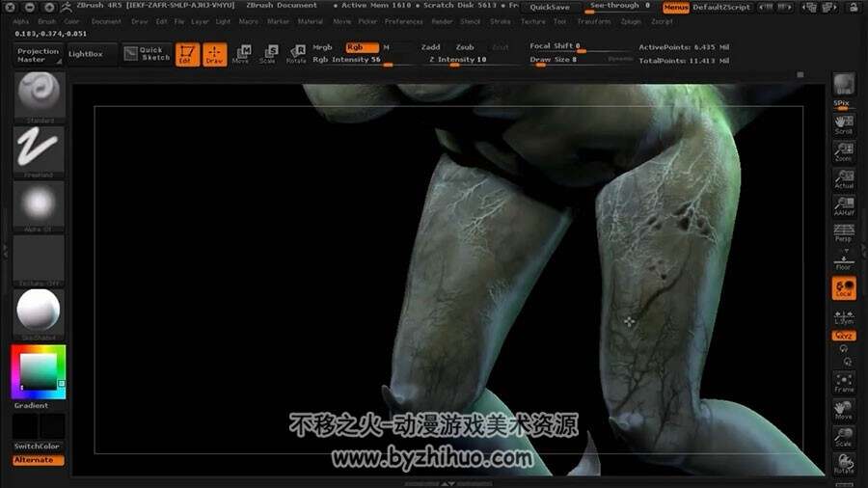Enable the M material channel
Screen dimensions: 868x488
(x=388, y=47)
